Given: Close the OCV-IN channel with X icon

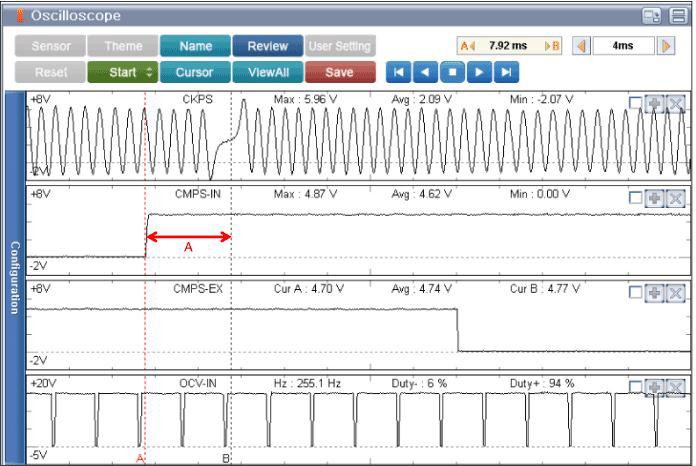Looking at the screenshot, I should [676, 388].
